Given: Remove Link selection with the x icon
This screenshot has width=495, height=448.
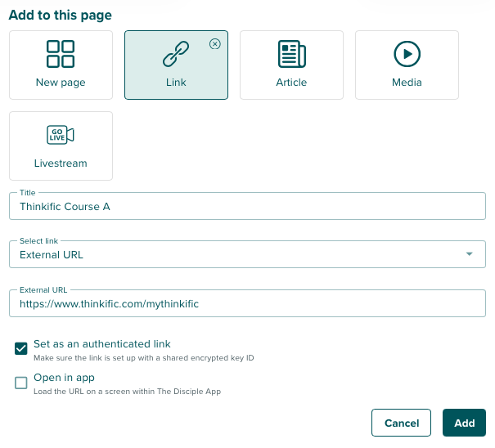Looking at the screenshot, I should [x=215, y=44].
